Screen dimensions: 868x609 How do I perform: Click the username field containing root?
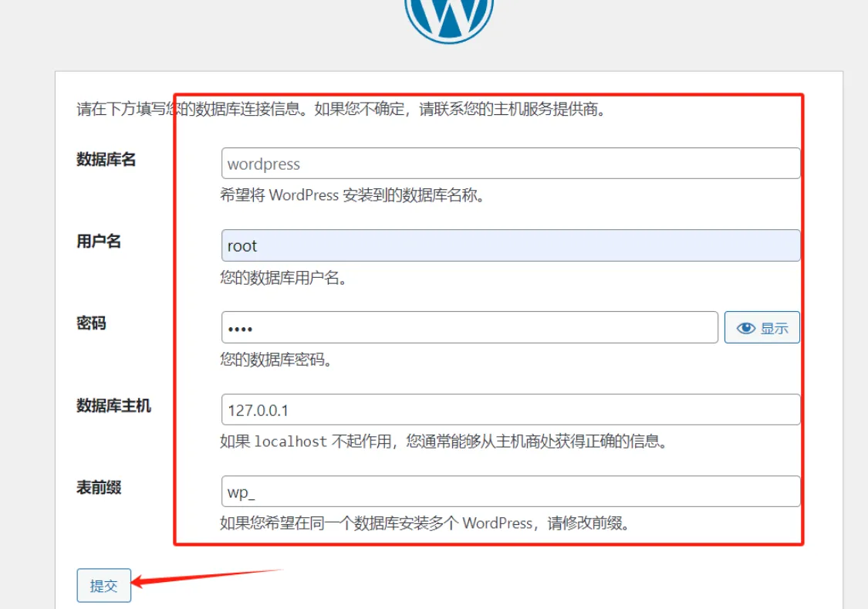(511, 245)
